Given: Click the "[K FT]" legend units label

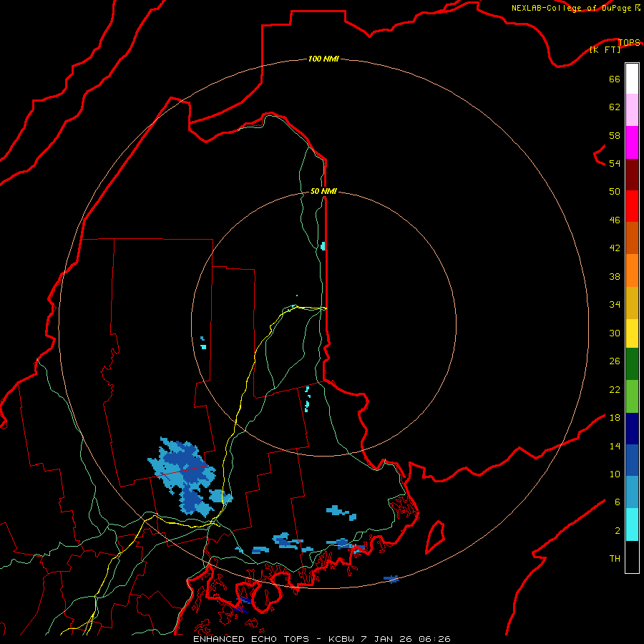Looking at the screenshot, I should tap(605, 49).
